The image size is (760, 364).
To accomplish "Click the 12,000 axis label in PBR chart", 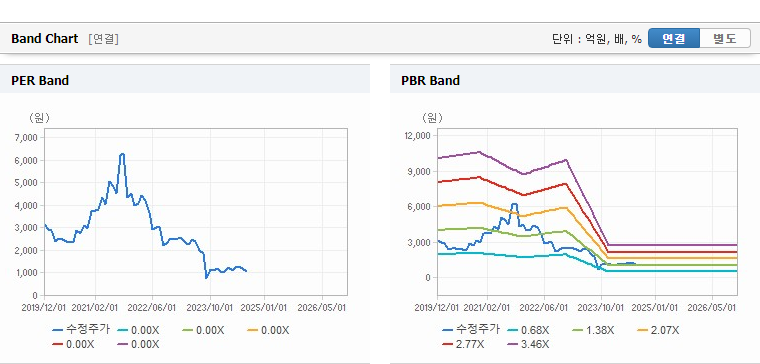I will pyautogui.click(x=417, y=136).
